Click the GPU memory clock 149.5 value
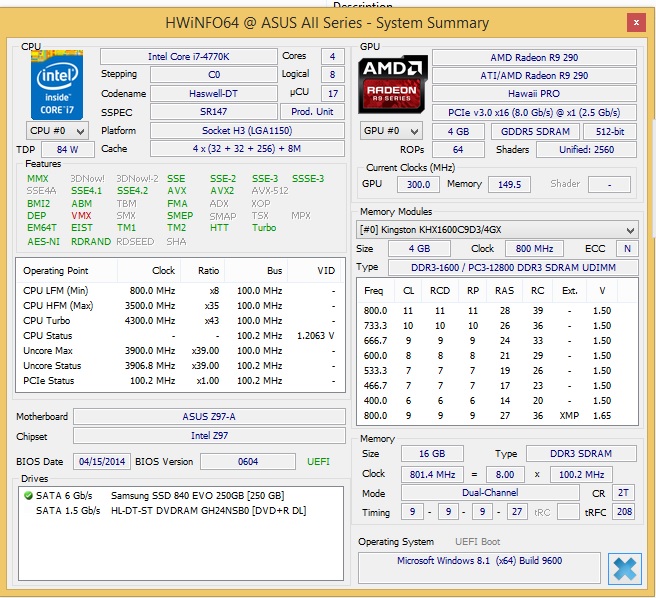Screen dimensions: 656x598 pos(509,185)
